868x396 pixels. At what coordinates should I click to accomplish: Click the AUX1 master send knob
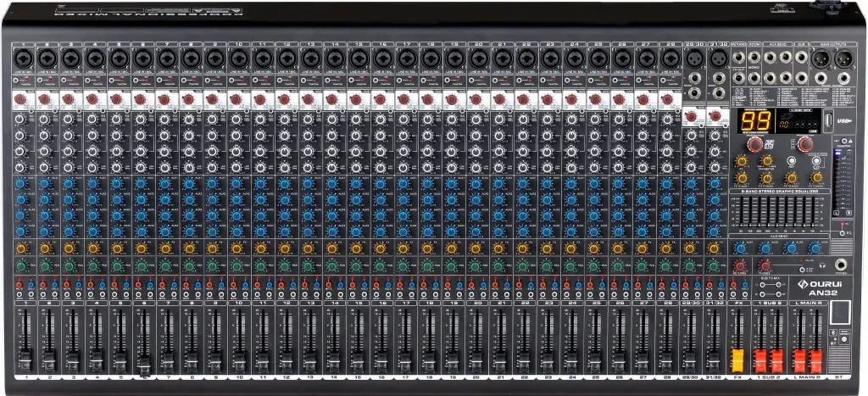(x=741, y=248)
